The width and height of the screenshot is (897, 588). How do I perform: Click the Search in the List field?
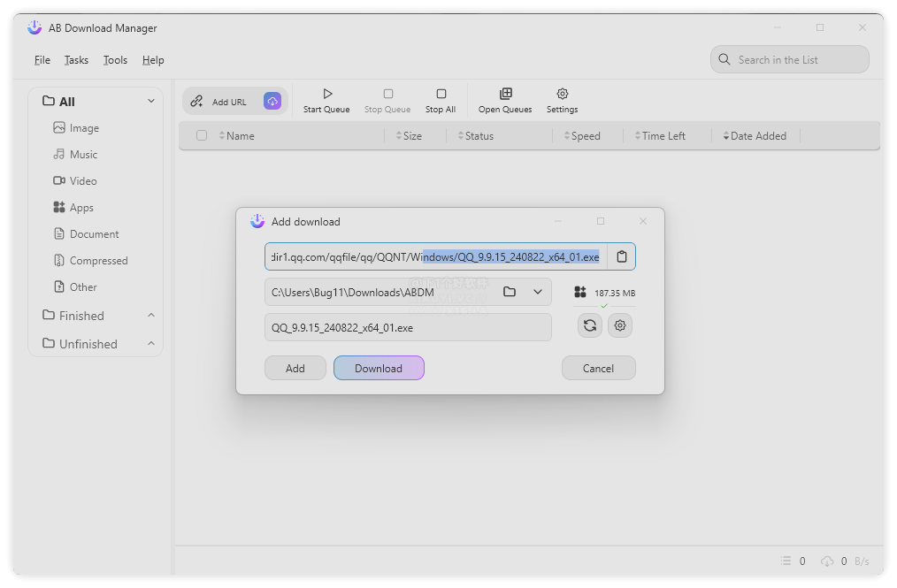click(788, 59)
